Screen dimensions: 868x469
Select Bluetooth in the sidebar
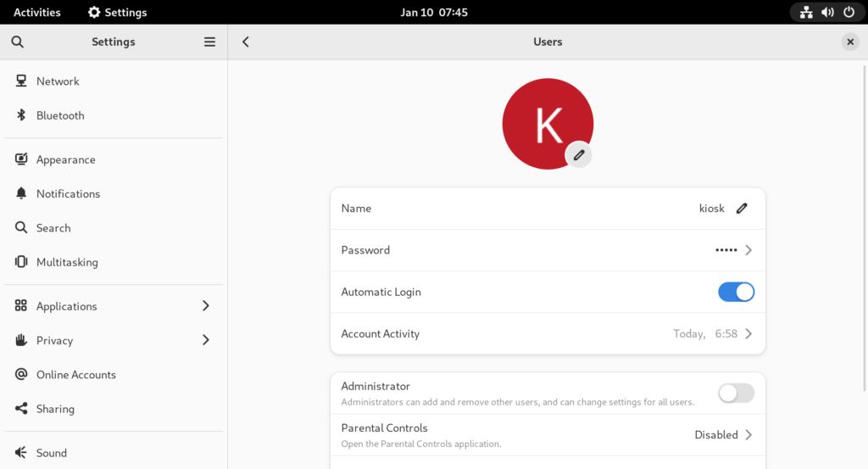click(x=60, y=115)
